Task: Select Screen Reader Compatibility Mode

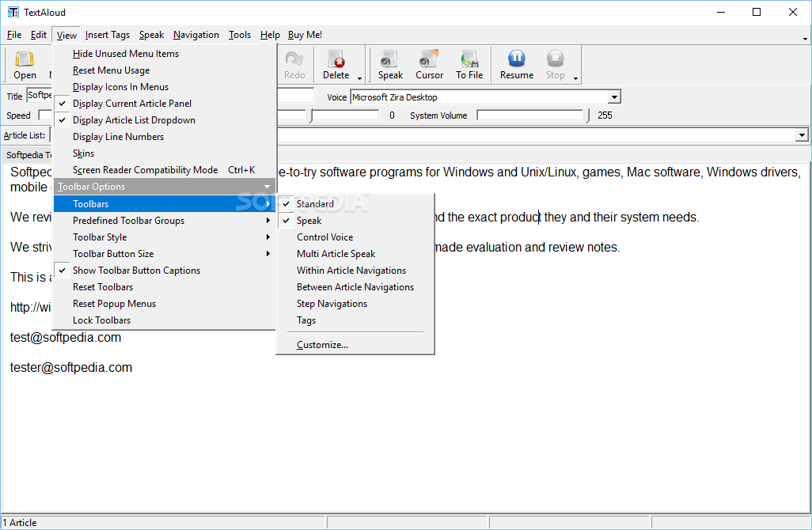Action: pyautogui.click(x=165, y=170)
